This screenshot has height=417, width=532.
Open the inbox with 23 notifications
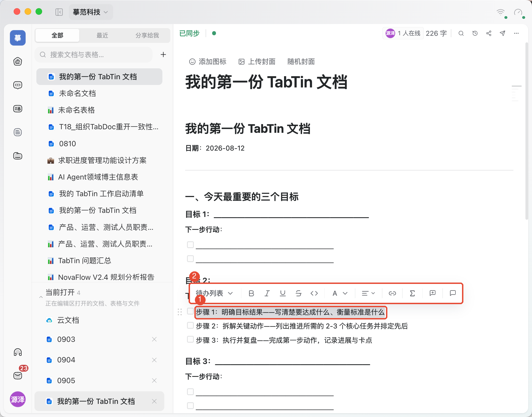18,375
